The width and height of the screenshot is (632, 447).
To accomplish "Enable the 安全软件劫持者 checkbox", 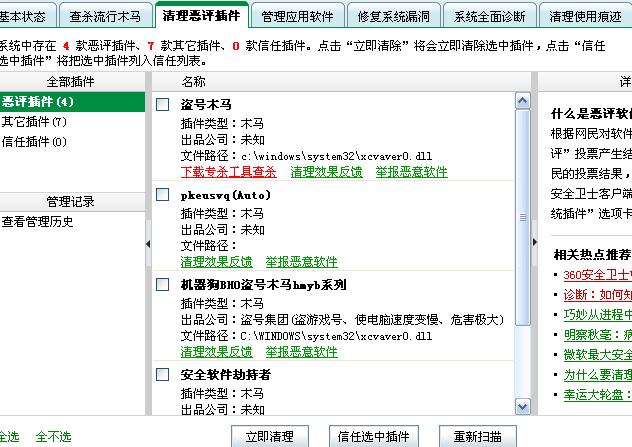I will click(163, 375).
